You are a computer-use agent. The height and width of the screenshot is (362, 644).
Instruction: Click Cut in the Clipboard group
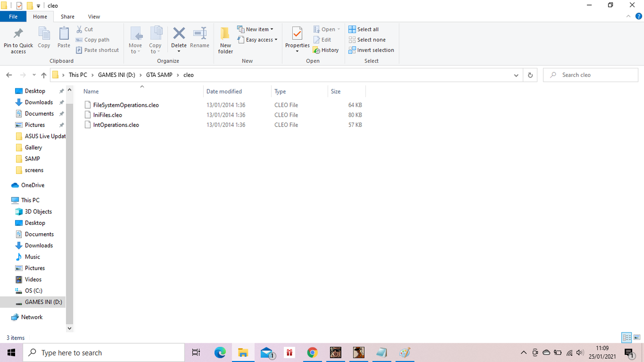coord(85,29)
